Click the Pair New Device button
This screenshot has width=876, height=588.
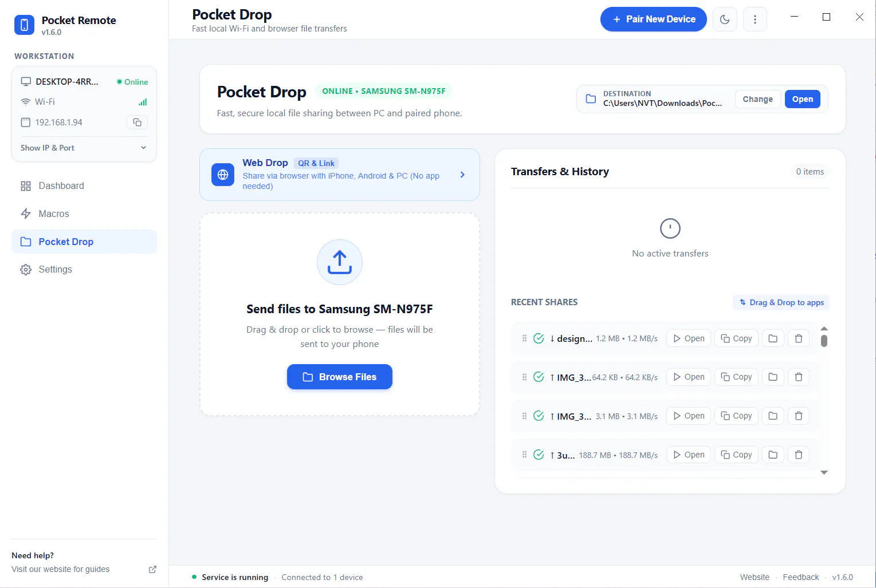coord(653,19)
